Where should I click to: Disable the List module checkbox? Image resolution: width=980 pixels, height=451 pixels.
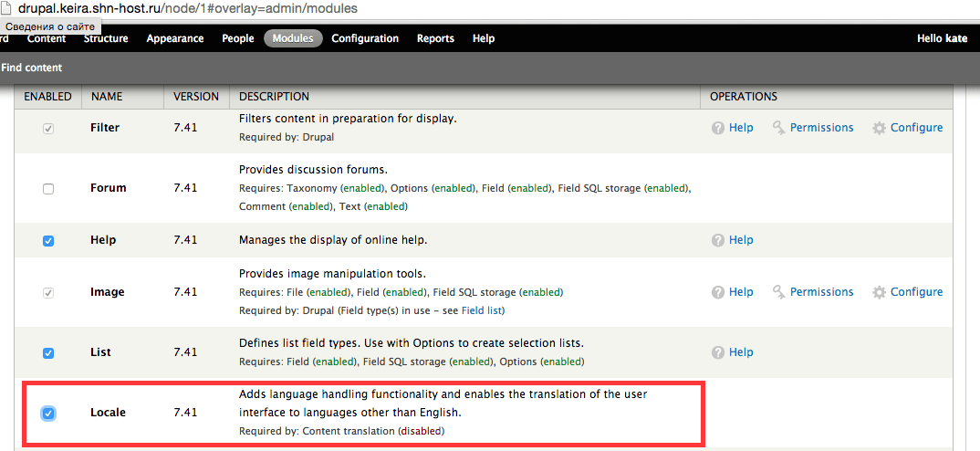(48, 353)
